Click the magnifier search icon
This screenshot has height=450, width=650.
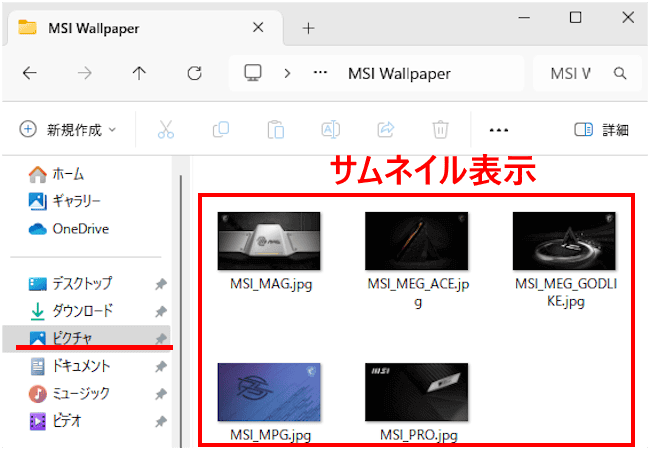click(x=620, y=73)
